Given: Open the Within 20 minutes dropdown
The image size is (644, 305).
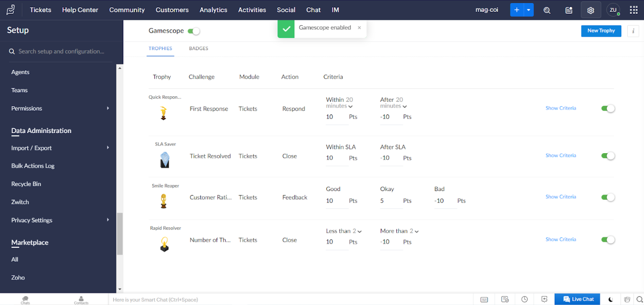Looking at the screenshot, I should tap(350, 106).
